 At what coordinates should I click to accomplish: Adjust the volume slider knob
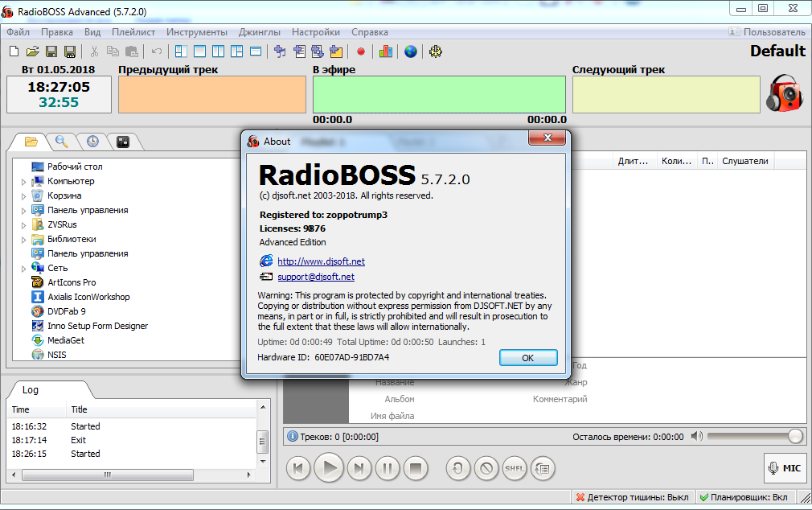796,437
